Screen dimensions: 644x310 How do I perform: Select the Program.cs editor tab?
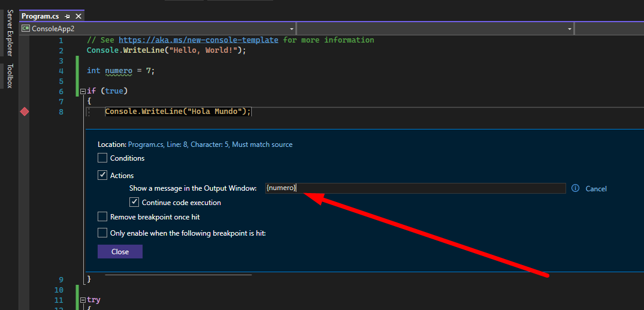41,16
